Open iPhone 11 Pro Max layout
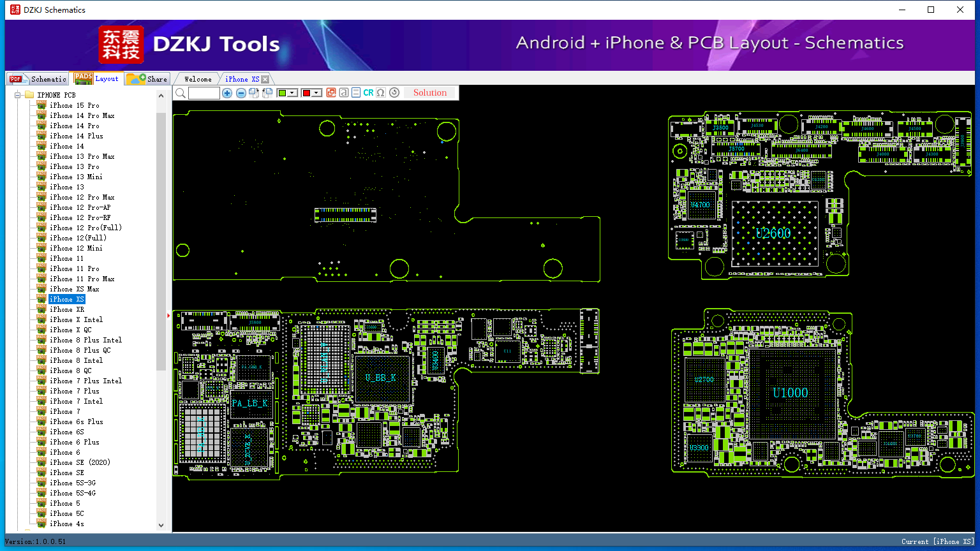This screenshot has width=980, height=551. 82,279
